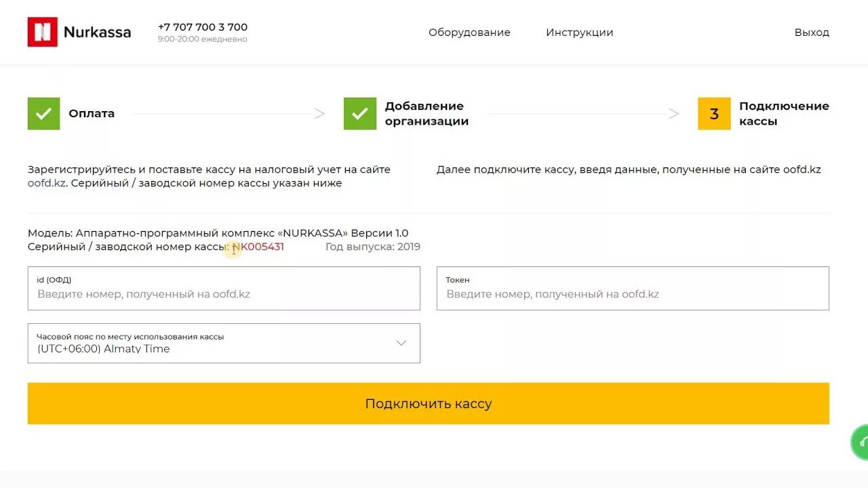Select the (UTC+06:00) Almaty Time value
This screenshot has height=488, width=868.
(x=104, y=348)
